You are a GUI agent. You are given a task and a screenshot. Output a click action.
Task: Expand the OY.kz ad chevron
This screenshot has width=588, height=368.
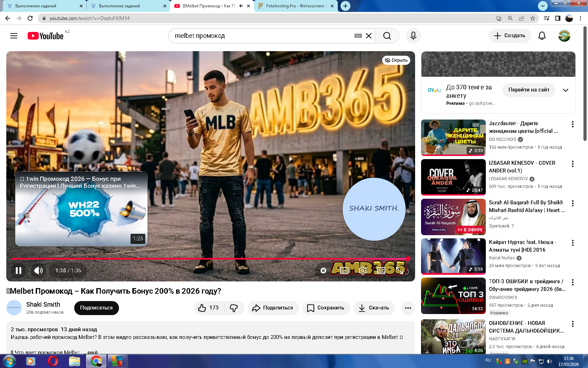pyautogui.click(x=566, y=90)
